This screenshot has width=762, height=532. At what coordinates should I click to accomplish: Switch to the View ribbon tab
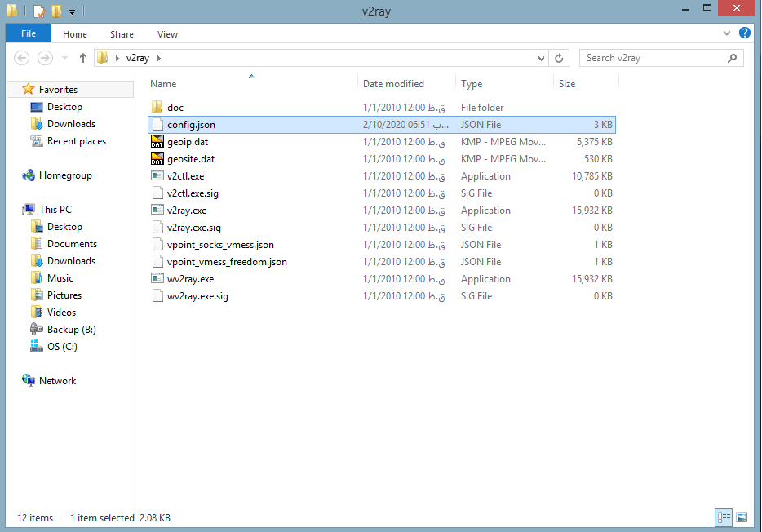[x=167, y=34]
